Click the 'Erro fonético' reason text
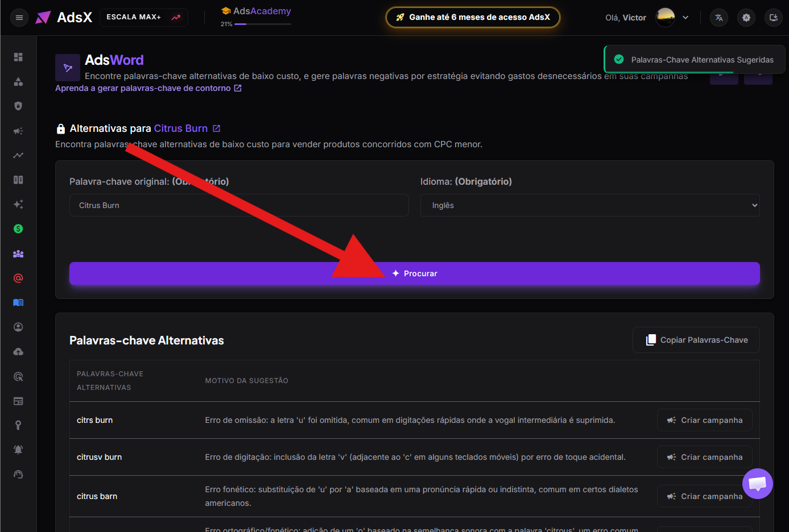The height and width of the screenshot is (532, 789). pyautogui.click(x=422, y=496)
